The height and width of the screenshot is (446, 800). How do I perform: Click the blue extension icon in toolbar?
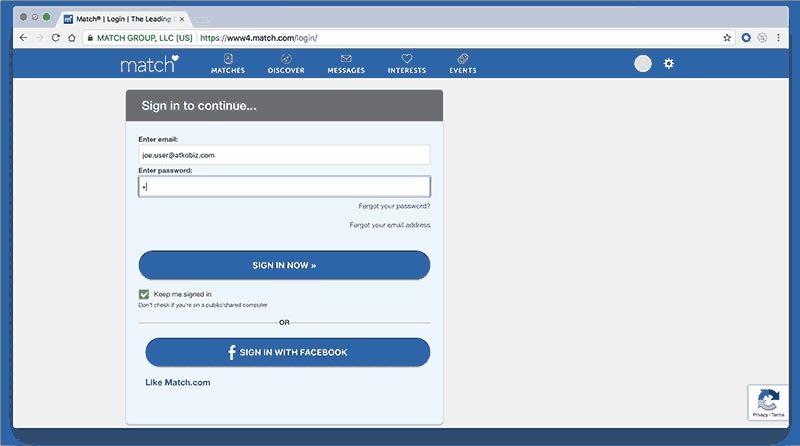coord(746,38)
